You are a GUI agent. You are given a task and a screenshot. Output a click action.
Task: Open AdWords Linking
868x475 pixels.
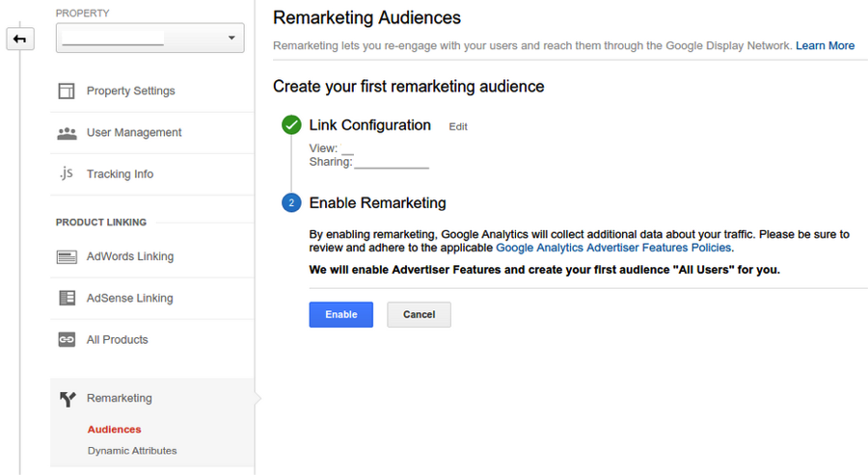(130, 256)
